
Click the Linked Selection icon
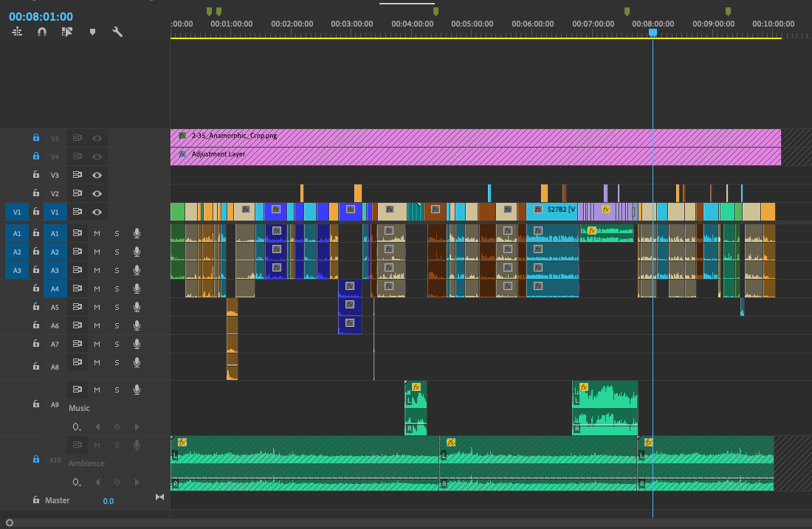(x=67, y=32)
